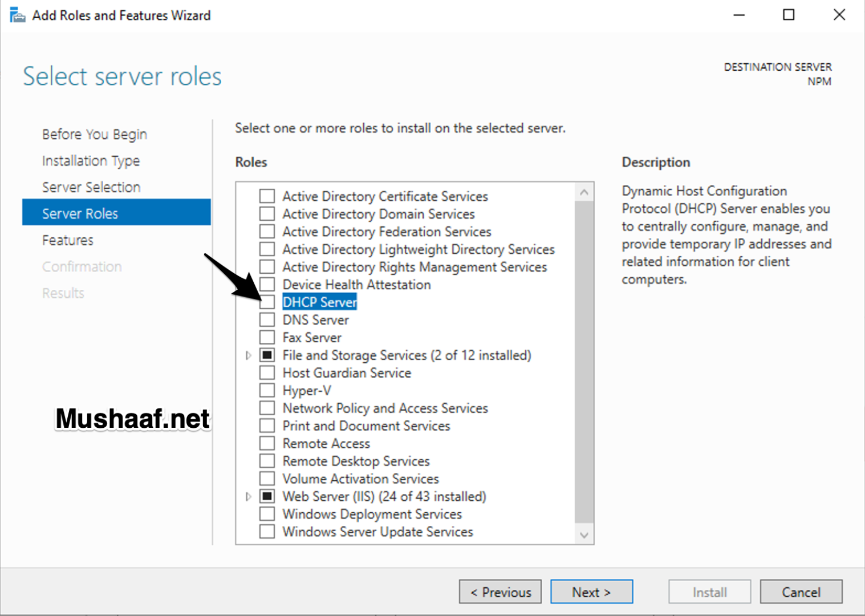Expand the File and Storage Services node
This screenshot has height=616, width=865.
pos(248,355)
